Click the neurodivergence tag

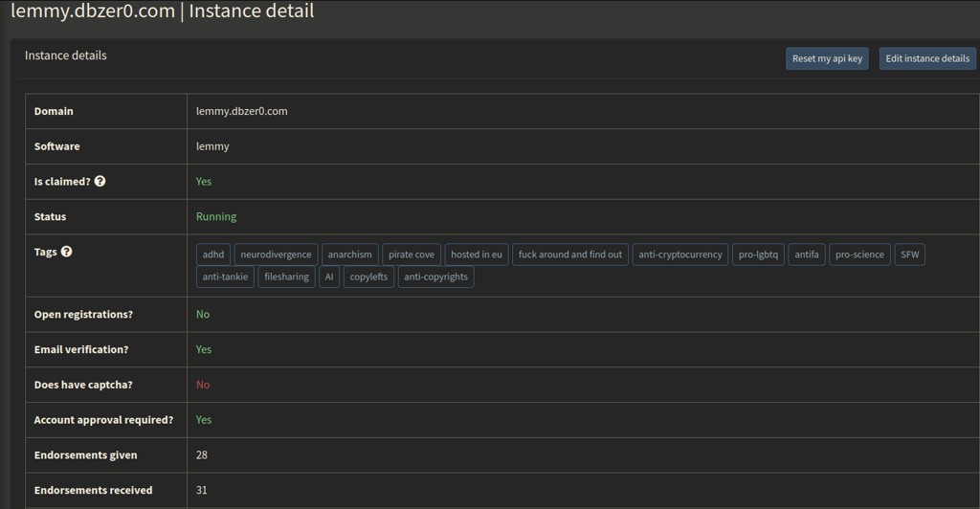pyautogui.click(x=276, y=254)
